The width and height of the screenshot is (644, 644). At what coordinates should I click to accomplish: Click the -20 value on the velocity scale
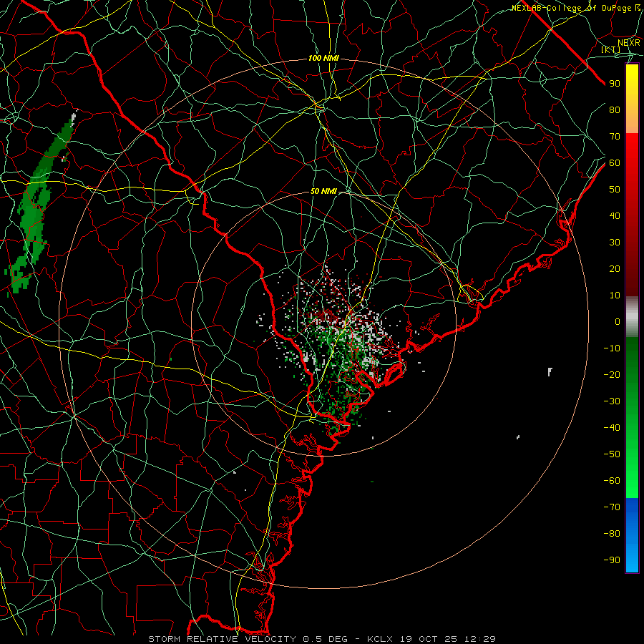612,374
